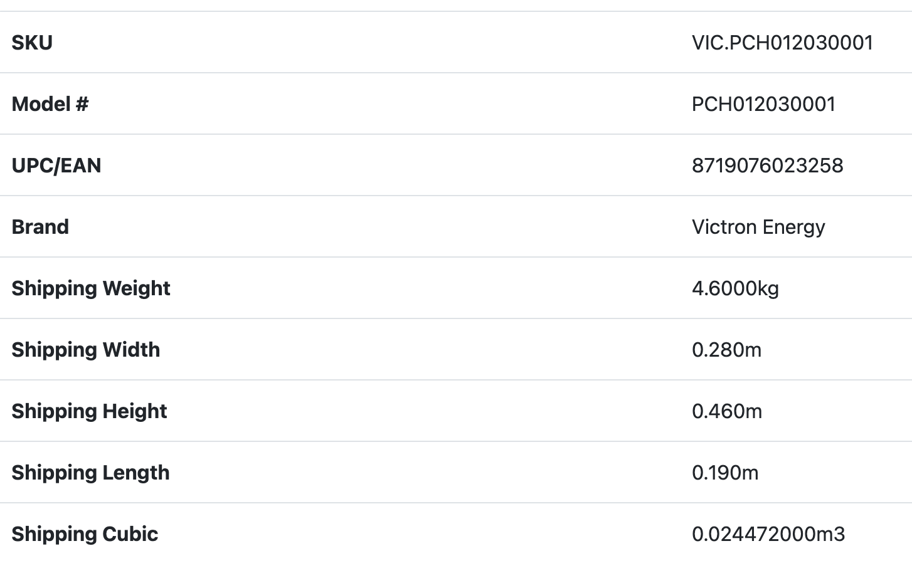Click the Model # row label
The width and height of the screenshot is (912, 588).
[x=50, y=104]
